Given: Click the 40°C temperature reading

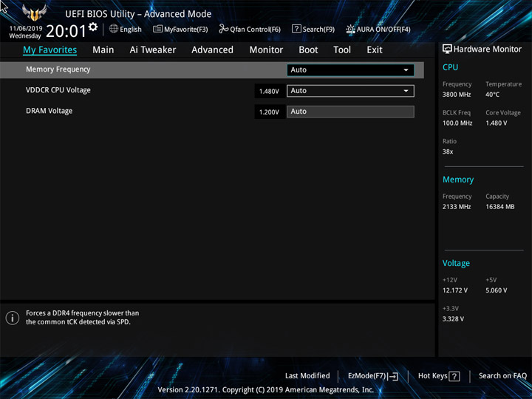Looking at the screenshot, I should pyautogui.click(x=492, y=95).
